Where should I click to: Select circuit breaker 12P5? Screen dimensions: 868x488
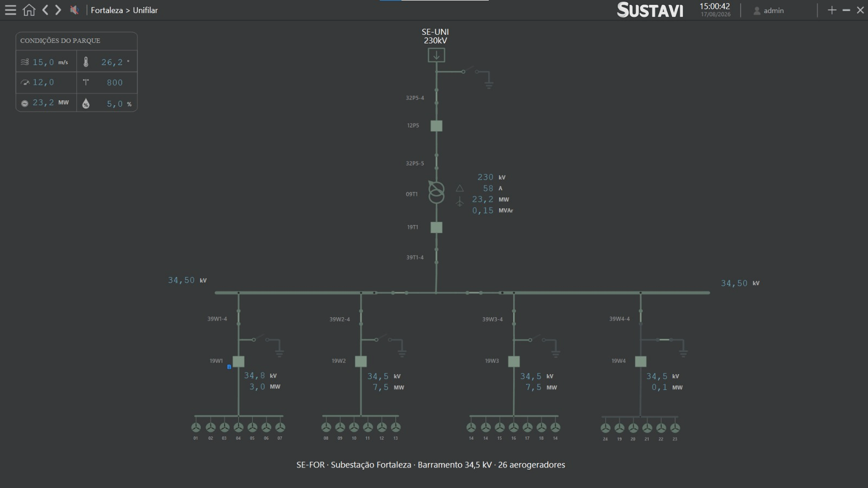(436, 126)
